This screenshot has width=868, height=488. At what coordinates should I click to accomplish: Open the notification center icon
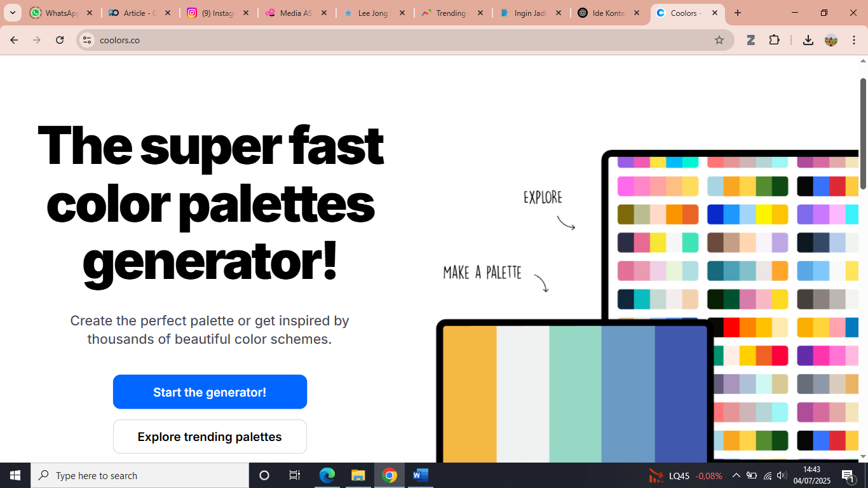click(x=848, y=475)
